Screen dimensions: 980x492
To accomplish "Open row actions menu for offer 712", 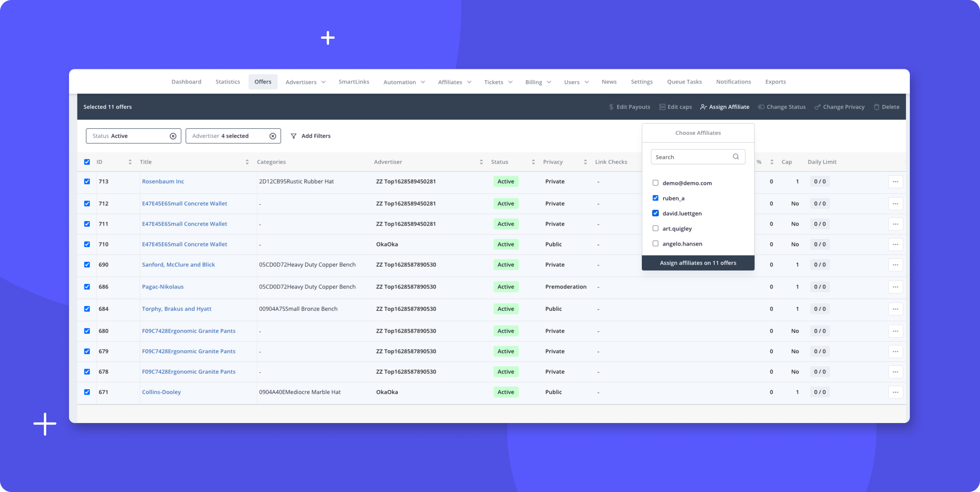I will tap(895, 203).
